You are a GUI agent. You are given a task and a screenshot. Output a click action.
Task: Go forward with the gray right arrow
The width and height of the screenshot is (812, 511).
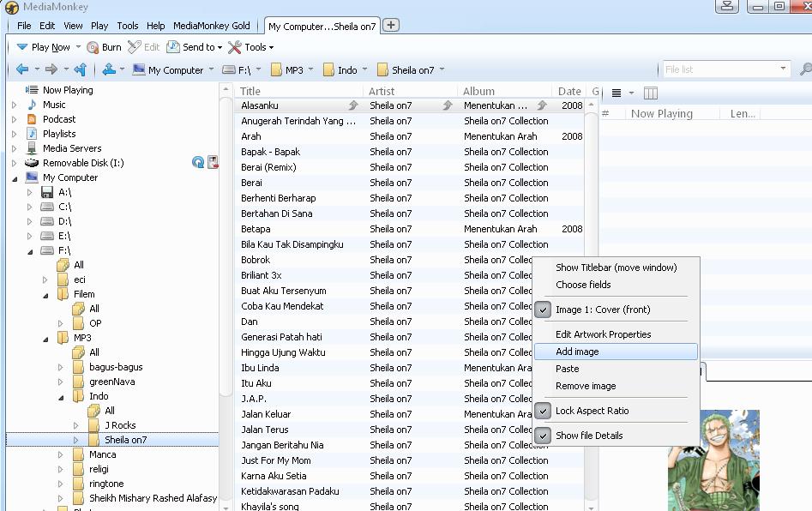(x=51, y=69)
